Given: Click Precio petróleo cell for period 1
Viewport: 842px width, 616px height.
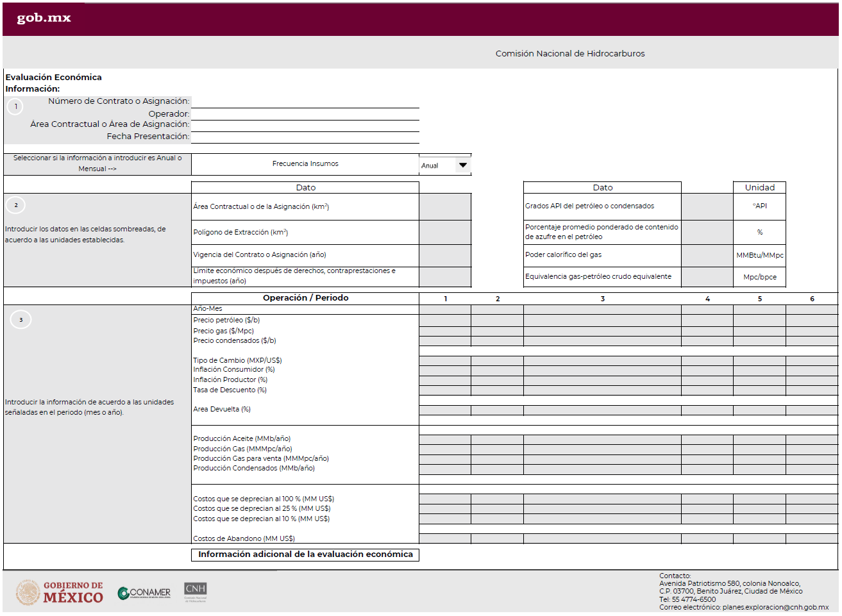Looking at the screenshot, I should point(445,320).
